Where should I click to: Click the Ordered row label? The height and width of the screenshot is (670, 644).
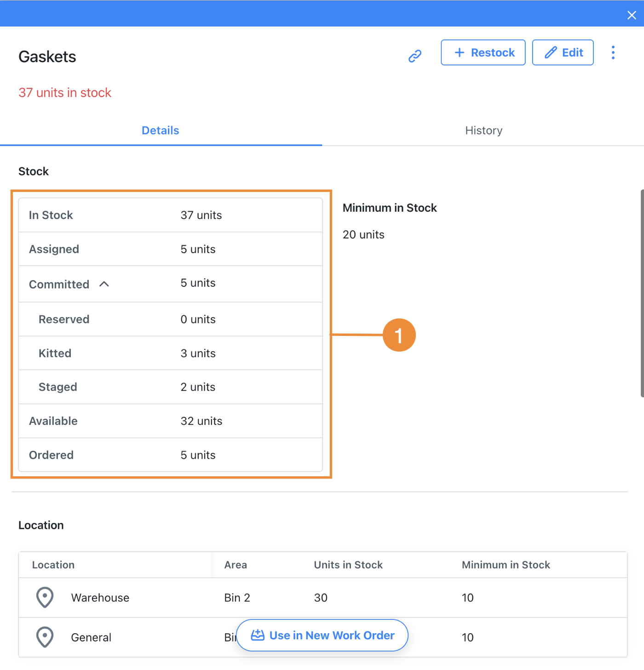coord(51,455)
